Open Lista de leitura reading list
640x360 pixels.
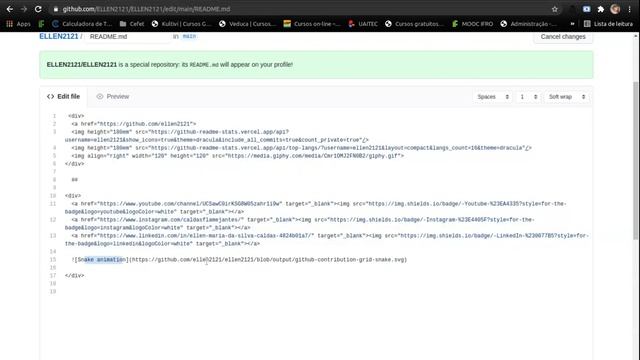[x=608, y=24]
